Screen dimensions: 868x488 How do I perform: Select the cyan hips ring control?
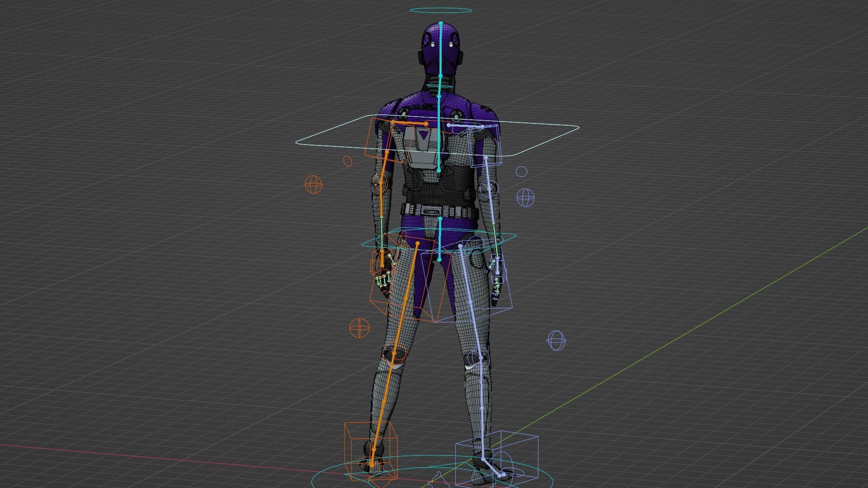[x=439, y=239]
